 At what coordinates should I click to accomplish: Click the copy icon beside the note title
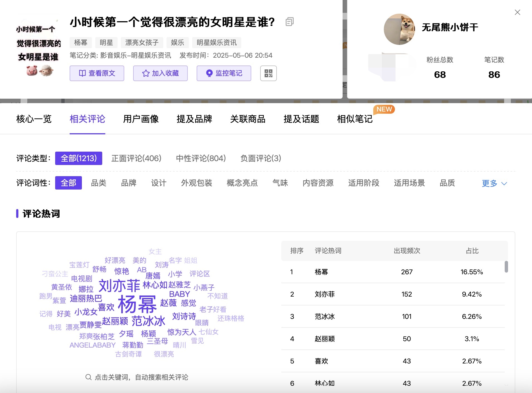[x=289, y=22]
